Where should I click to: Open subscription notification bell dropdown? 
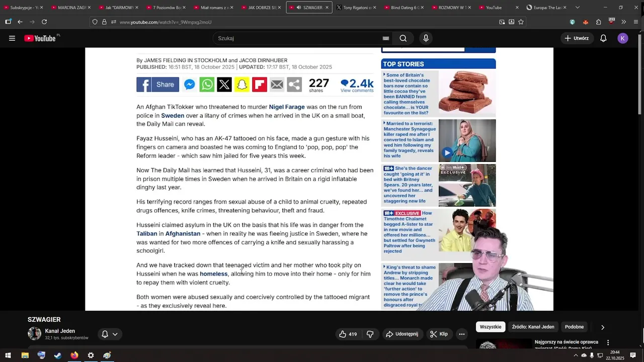(x=110, y=334)
